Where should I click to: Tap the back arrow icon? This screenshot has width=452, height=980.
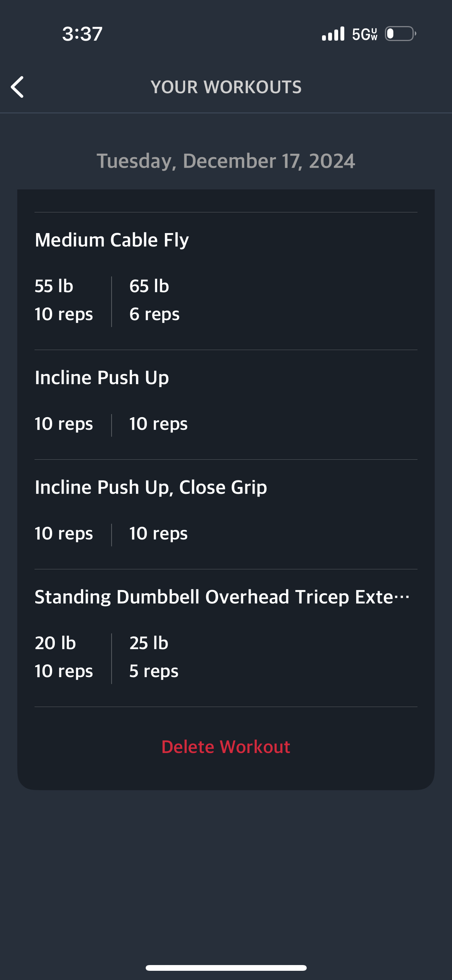point(17,87)
